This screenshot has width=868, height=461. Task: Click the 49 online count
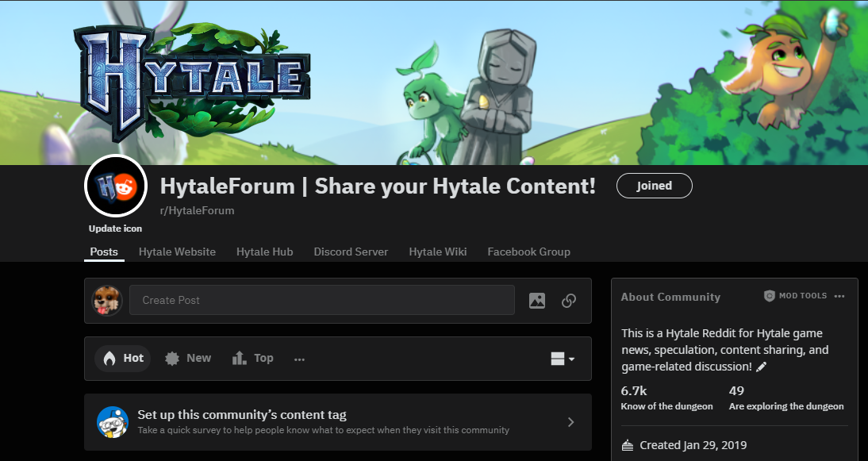tap(736, 390)
